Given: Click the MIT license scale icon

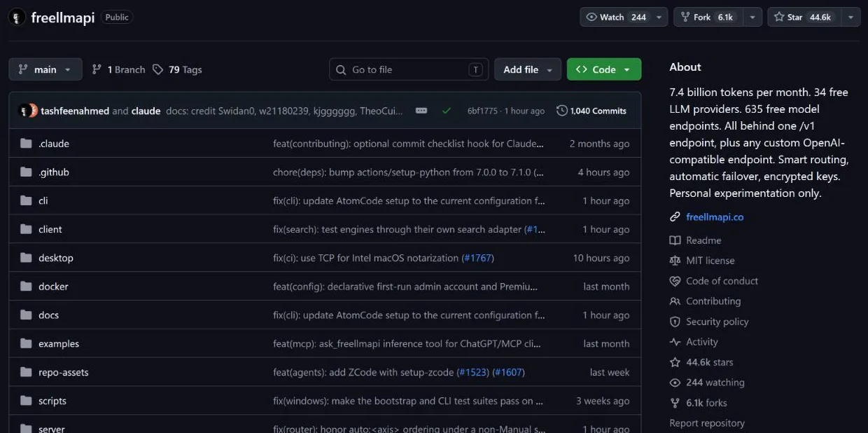Looking at the screenshot, I should tap(675, 261).
